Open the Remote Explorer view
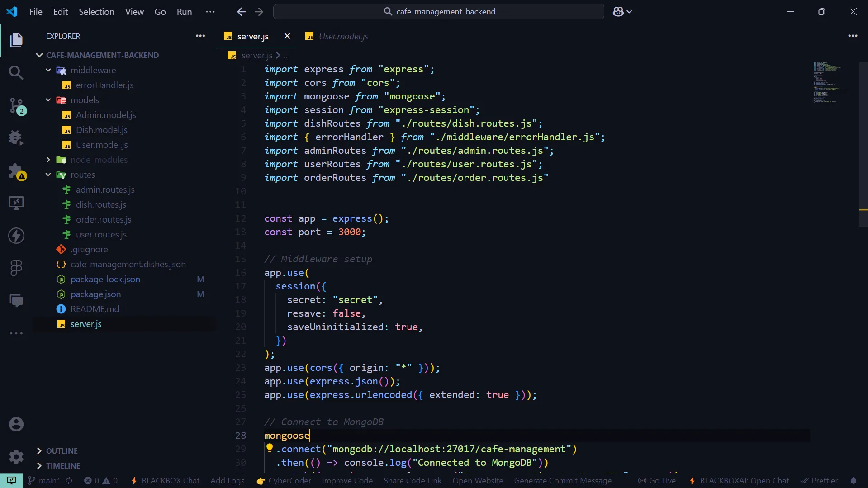The image size is (868, 488). [16, 203]
